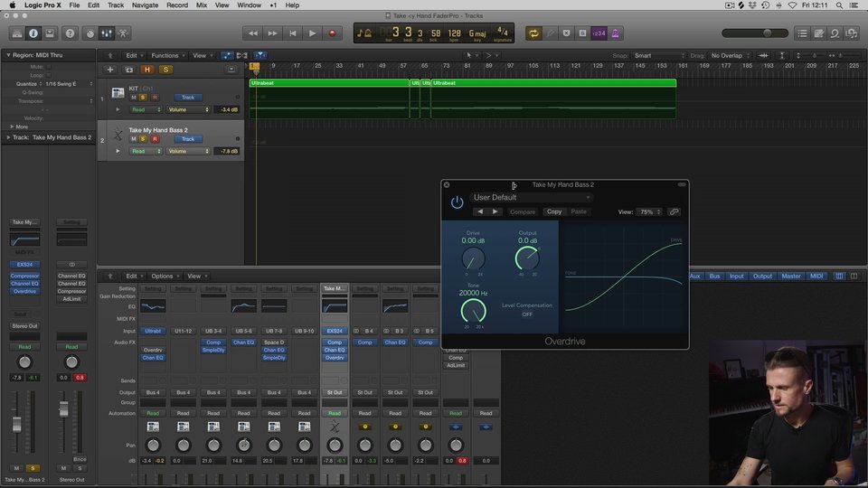The width and height of the screenshot is (868, 488).
Task: Toggle the Smart Controls knob icon
Action: [x=90, y=33]
